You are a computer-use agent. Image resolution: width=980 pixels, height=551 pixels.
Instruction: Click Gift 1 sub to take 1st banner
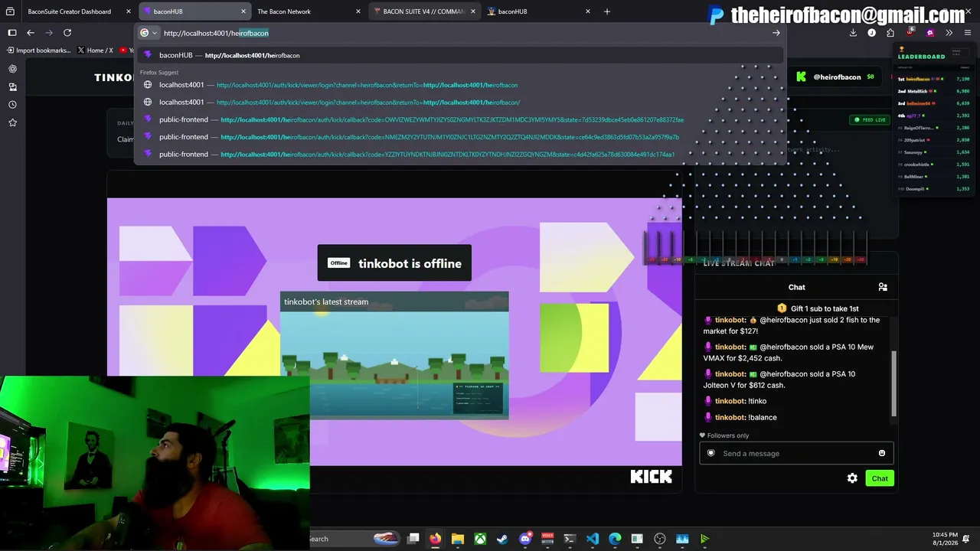(x=818, y=308)
